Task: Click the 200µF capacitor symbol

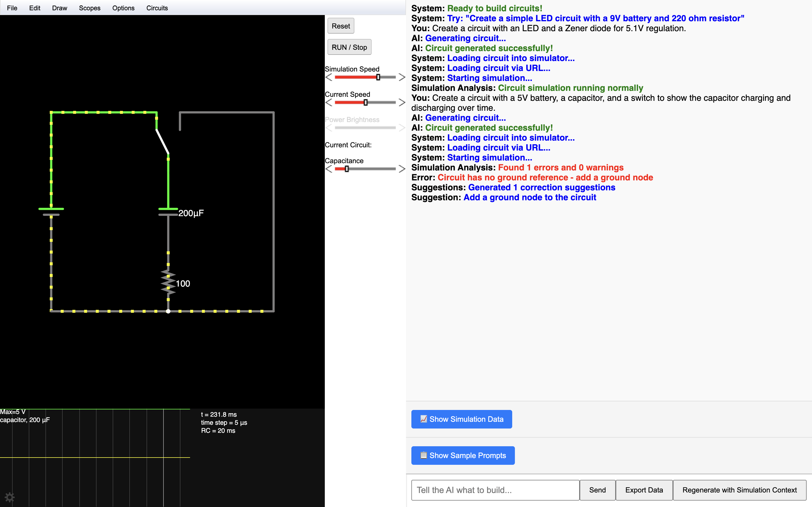Action: point(168,212)
